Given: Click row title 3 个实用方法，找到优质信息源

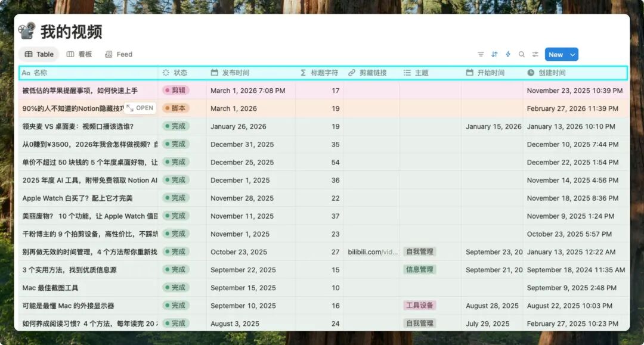Looking at the screenshot, I should pyautogui.click(x=69, y=270).
